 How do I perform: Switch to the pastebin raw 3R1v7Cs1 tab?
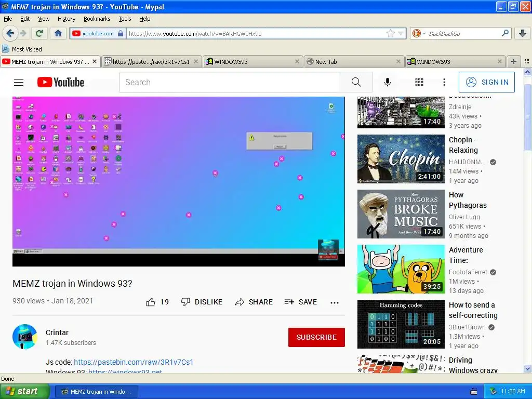pos(151,61)
